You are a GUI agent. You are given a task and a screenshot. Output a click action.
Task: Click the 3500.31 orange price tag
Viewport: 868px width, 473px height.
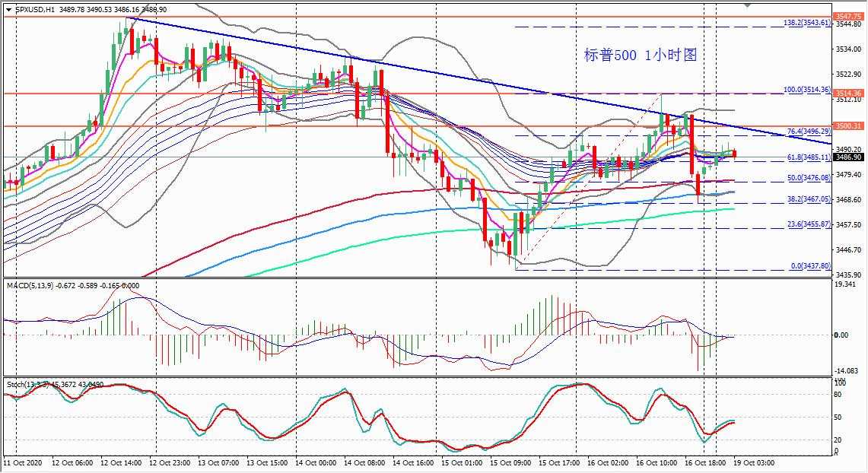(848, 126)
